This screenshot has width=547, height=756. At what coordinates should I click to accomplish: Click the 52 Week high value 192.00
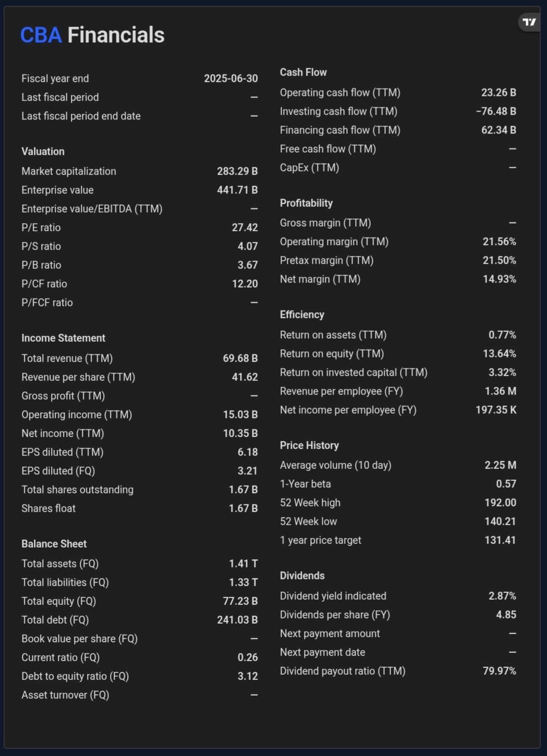[500, 503]
